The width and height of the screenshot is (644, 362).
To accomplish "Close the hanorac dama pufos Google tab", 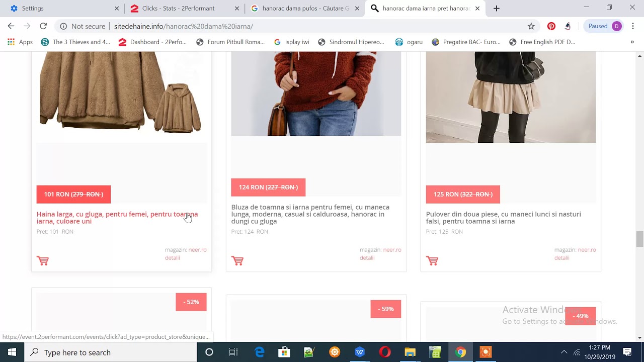I will (357, 8).
